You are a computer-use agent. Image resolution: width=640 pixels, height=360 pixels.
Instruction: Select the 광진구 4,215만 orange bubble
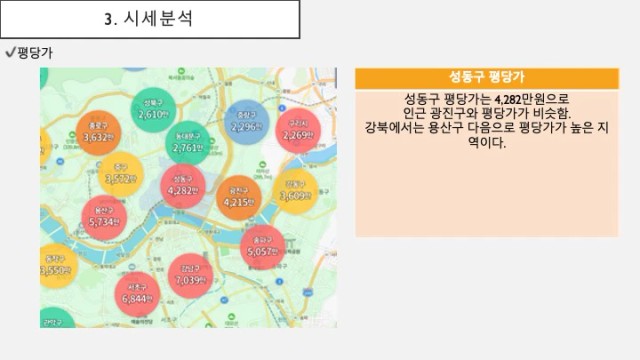239,198
